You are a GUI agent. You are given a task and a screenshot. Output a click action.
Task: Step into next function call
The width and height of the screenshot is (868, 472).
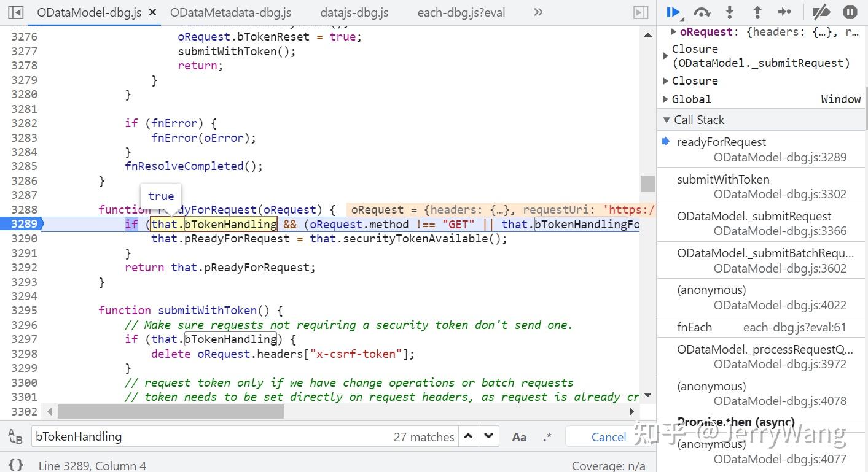coord(730,12)
